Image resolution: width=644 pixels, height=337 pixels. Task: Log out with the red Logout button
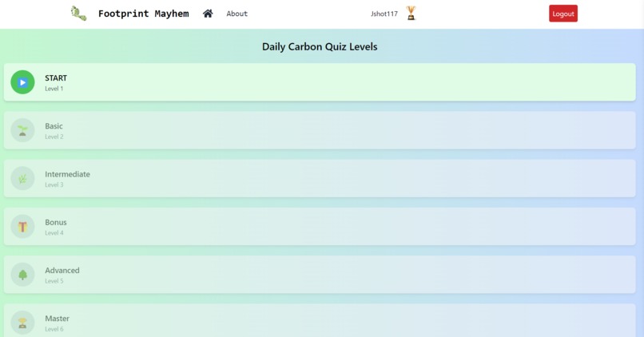(563, 14)
